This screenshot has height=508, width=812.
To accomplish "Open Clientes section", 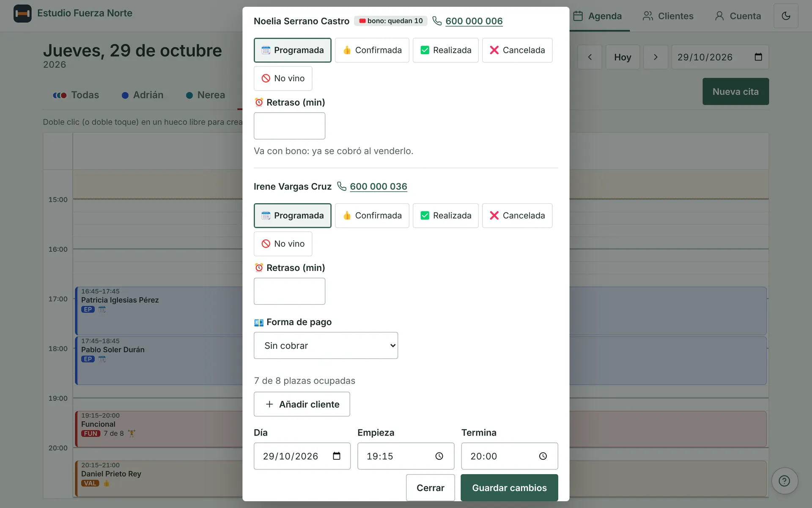I will click(x=668, y=16).
